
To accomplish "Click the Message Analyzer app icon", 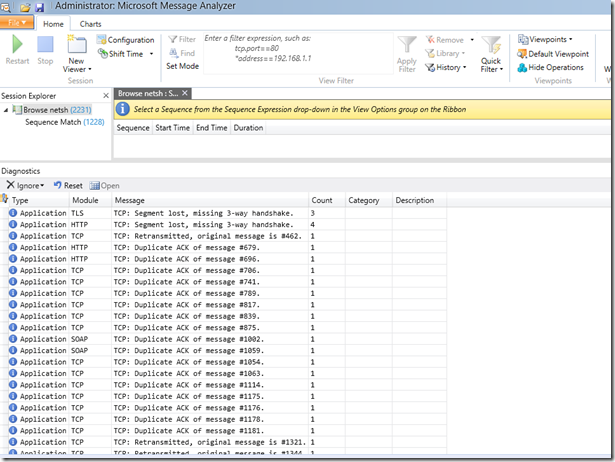I will tap(5, 7).
